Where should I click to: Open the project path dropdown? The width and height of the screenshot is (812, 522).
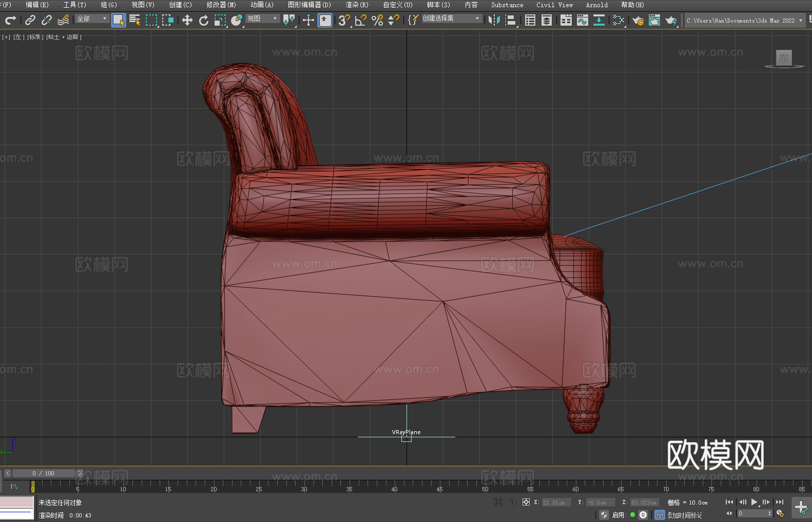click(x=745, y=21)
